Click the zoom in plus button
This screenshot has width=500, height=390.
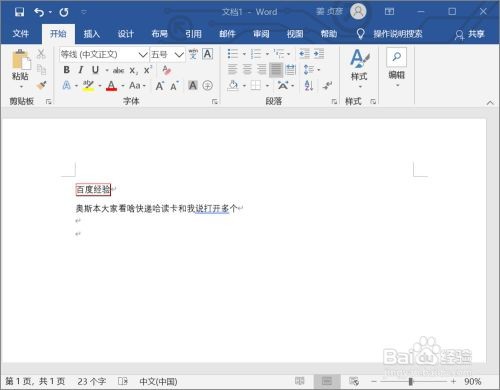[x=453, y=381]
